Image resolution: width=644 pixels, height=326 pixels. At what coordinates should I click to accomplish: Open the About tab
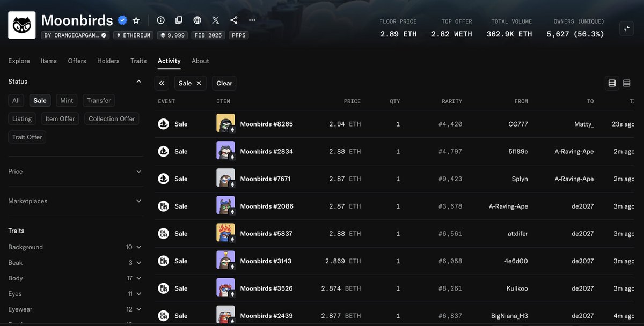200,61
